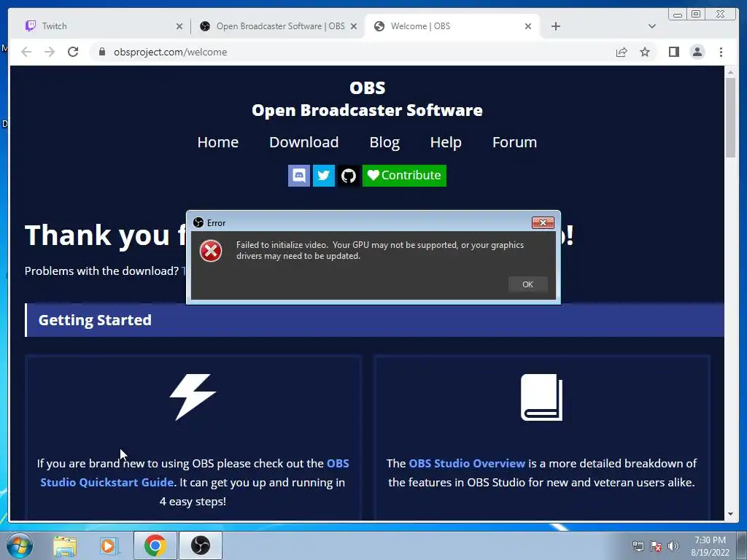Screen dimensions: 747x560
Task: Open Forum in the site navigation
Action: [514, 142]
